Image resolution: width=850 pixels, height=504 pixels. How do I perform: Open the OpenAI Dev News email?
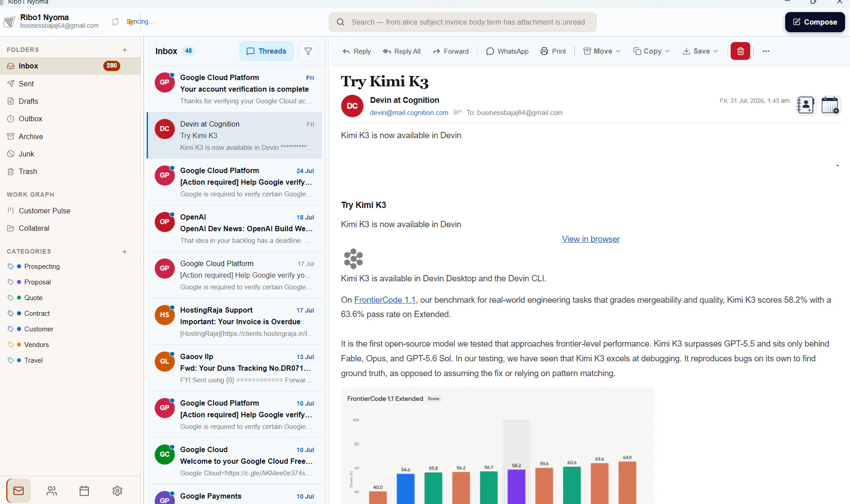click(x=234, y=229)
